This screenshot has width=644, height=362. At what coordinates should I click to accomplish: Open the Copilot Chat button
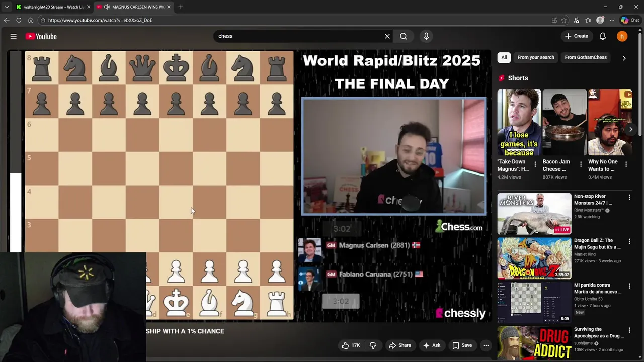coord(630,20)
